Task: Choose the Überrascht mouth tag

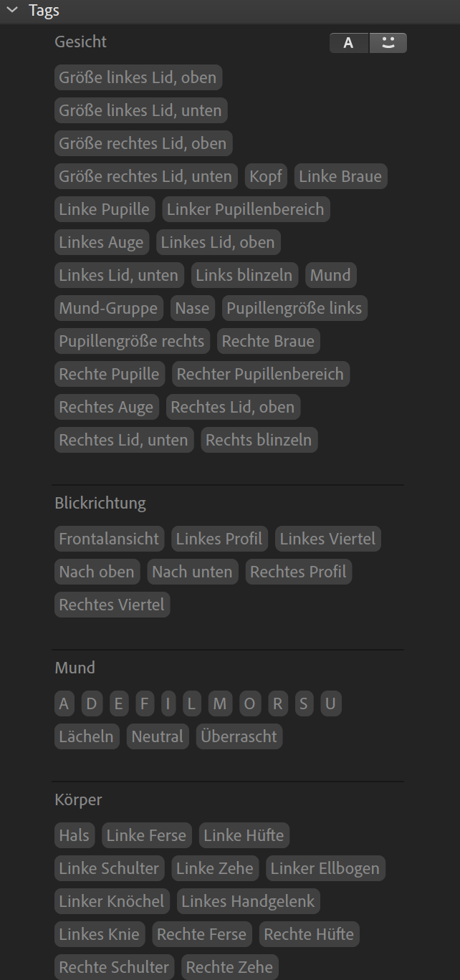Action: [x=239, y=736]
